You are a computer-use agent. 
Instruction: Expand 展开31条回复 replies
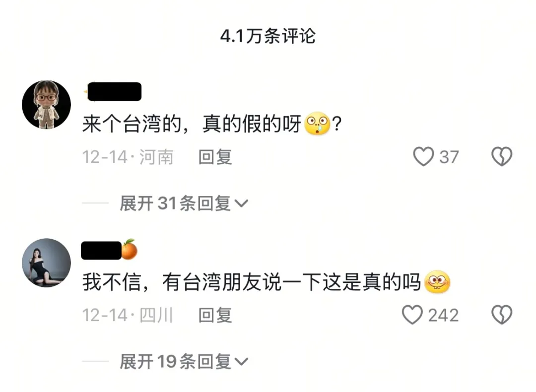coord(184,203)
